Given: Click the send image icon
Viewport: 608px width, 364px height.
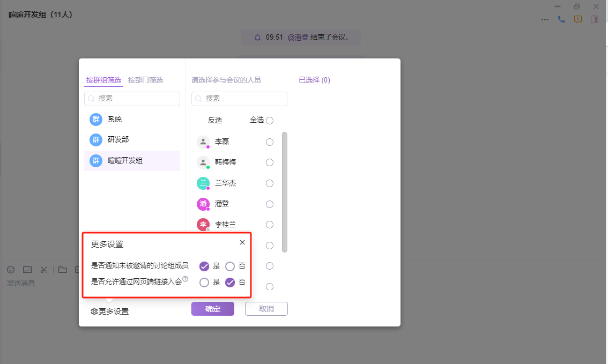Looking at the screenshot, I should [27, 270].
